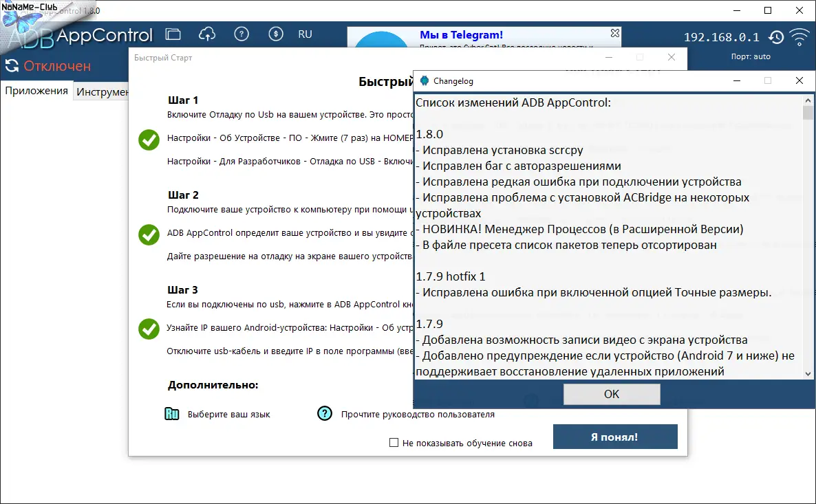Click the user manual question icon

point(325,413)
